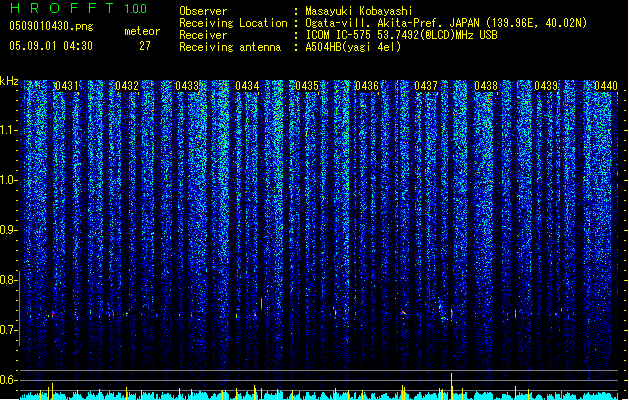Click the HROFFT 1.0.0 title text
This screenshot has width=629, height=400.
[x=79, y=8]
